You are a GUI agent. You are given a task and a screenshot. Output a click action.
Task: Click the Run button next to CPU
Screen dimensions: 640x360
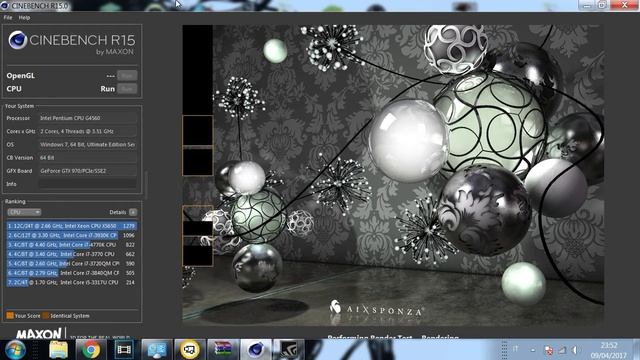(127, 89)
